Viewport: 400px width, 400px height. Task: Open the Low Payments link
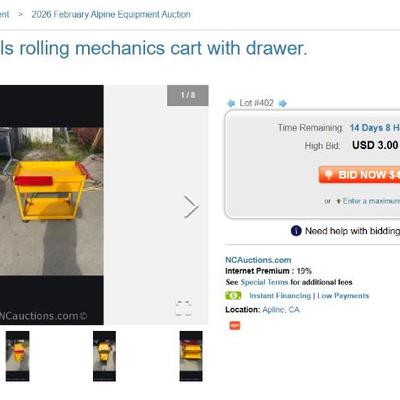click(343, 296)
